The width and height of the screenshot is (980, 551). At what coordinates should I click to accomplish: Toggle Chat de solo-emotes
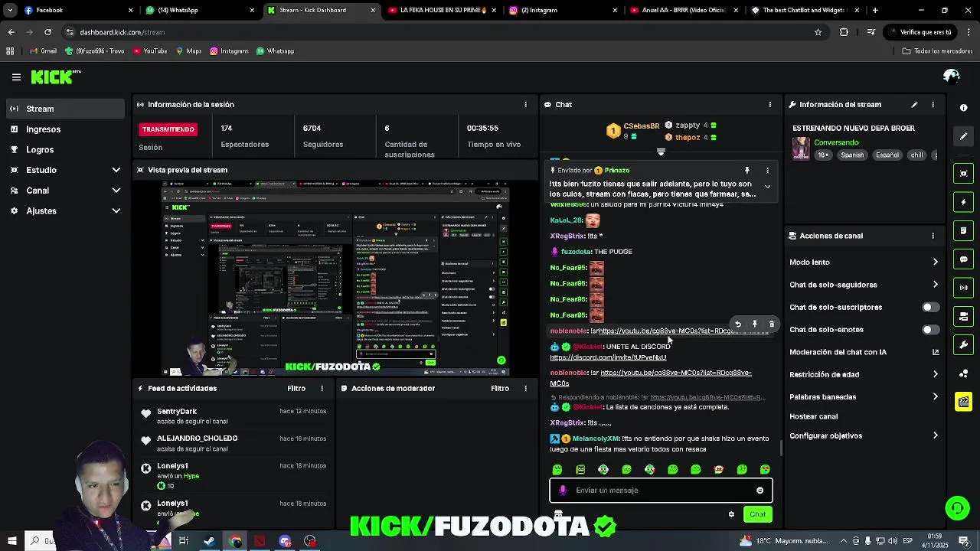pyautogui.click(x=929, y=330)
